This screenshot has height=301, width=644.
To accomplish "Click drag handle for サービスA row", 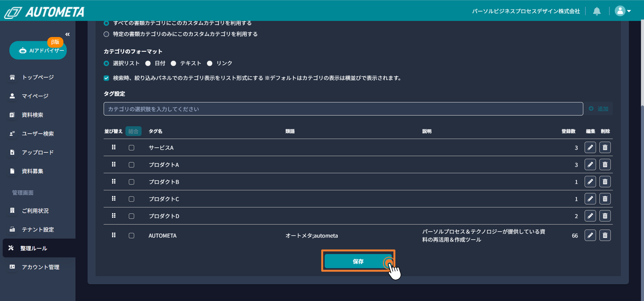I will coord(114,147).
